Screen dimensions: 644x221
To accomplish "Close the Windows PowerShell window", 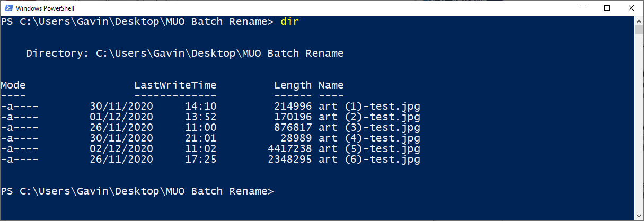I will click(631, 8).
